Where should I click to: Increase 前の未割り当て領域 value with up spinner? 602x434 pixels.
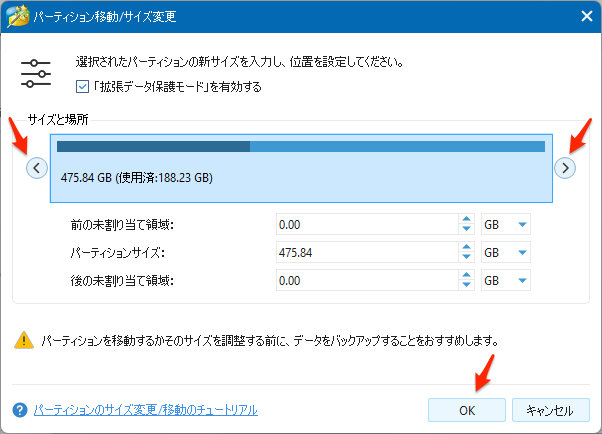(466, 220)
